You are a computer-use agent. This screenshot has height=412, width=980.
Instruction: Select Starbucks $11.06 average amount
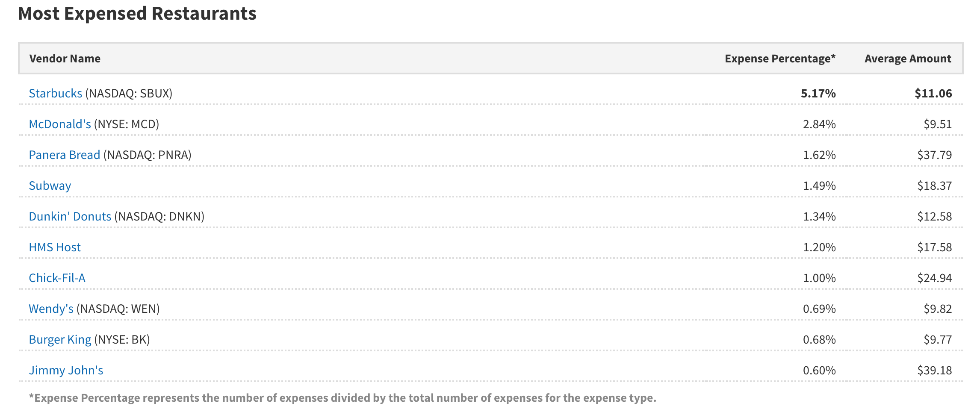(933, 93)
